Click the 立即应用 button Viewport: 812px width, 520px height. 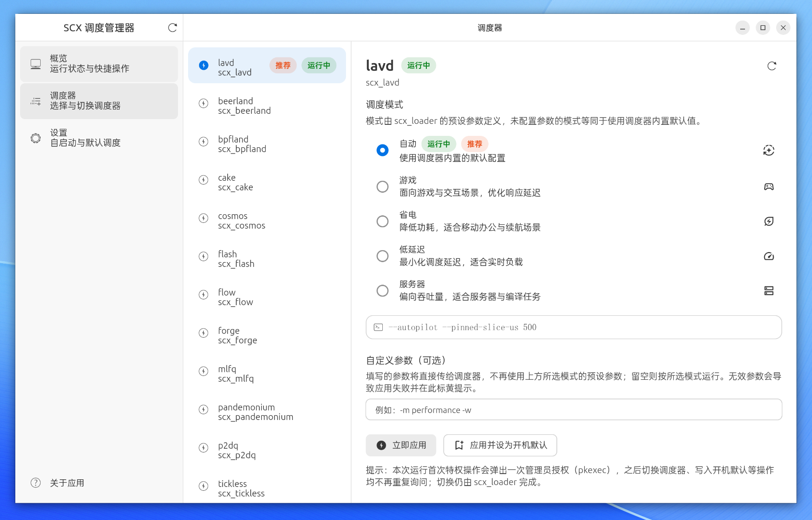click(401, 445)
